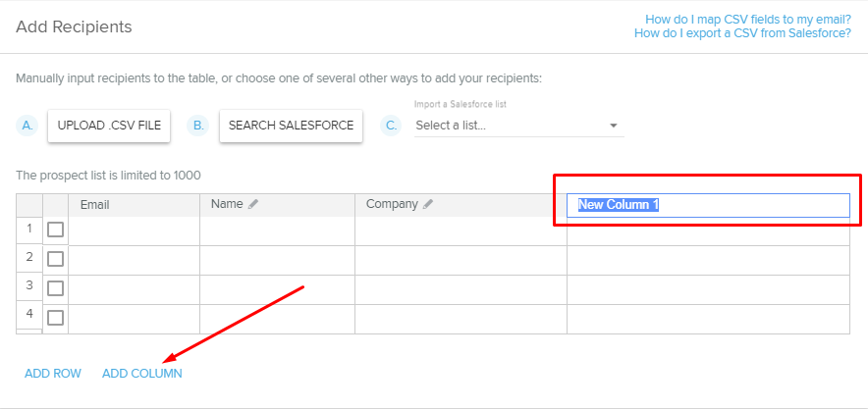
Task: Tick the checkbox in row 4
Action: click(55, 317)
